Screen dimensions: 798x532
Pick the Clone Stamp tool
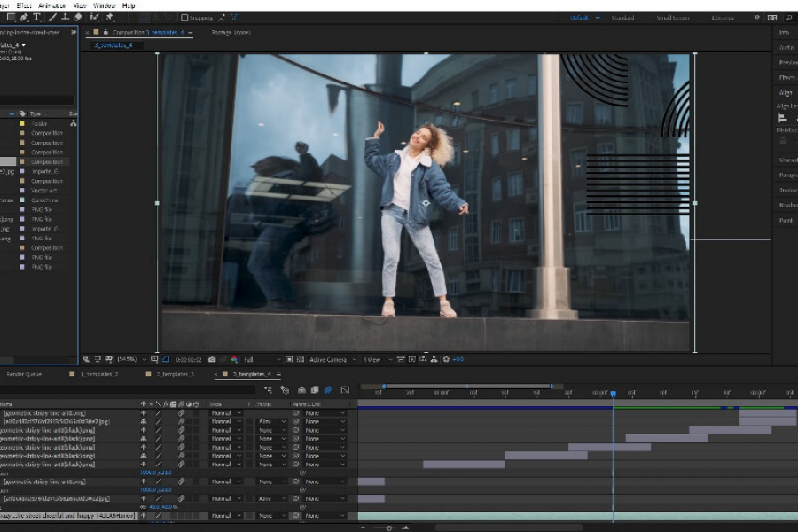pyautogui.click(x=66, y=17)
